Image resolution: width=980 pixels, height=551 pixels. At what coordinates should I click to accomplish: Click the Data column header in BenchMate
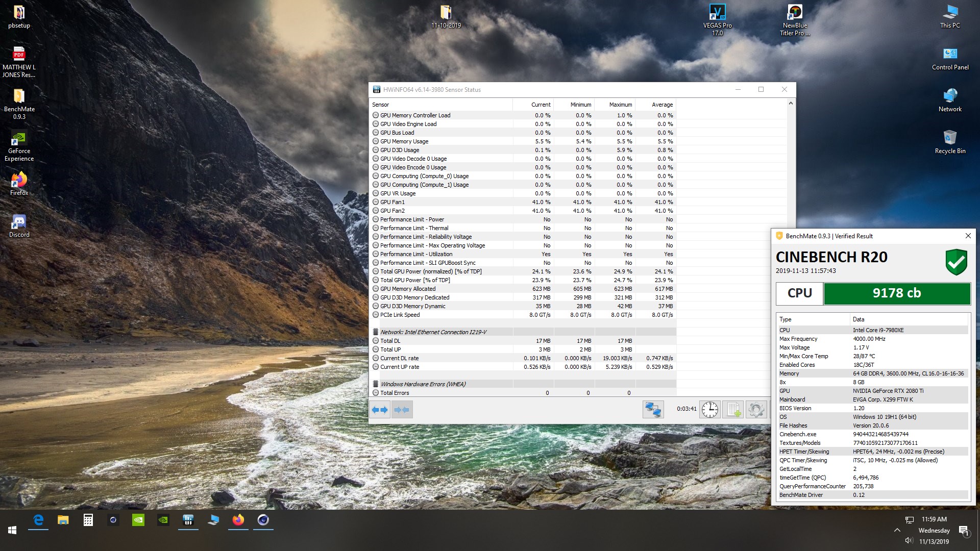click(x=909, y=319)
